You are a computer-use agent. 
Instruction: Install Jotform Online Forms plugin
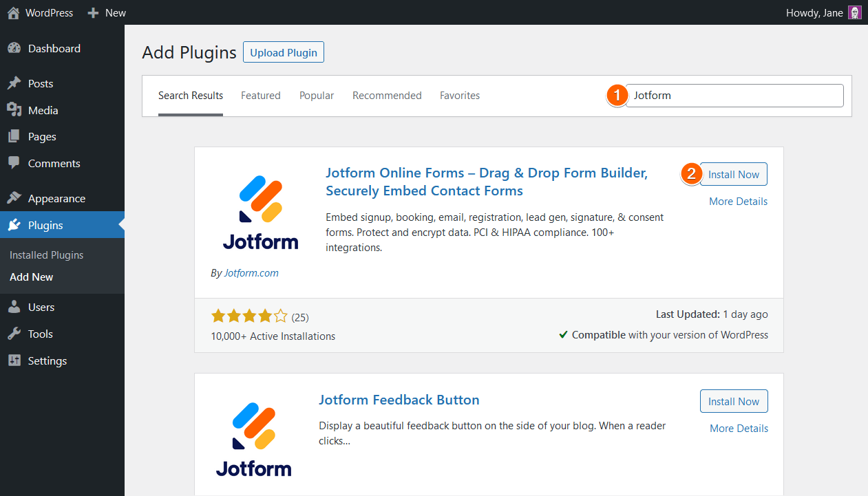pyautogui.click(x=733, y=175)
